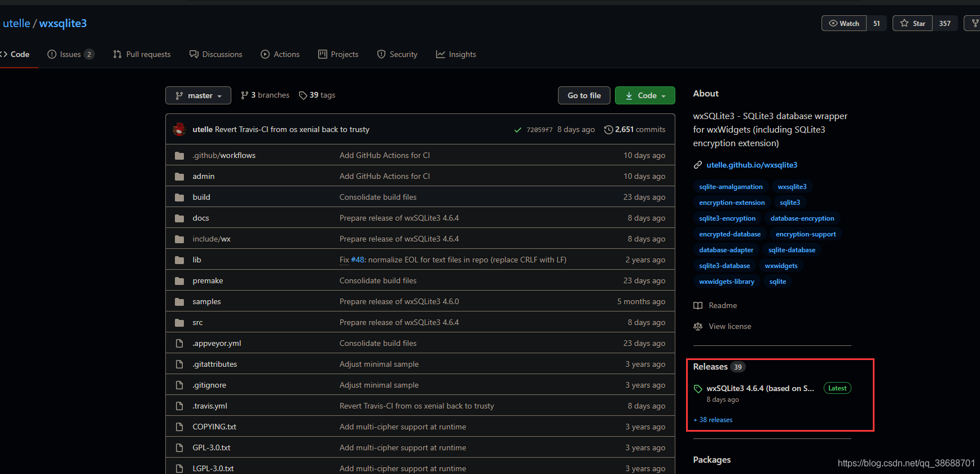Click the green release tag icon
Viewport: 980px width, 474px height.
pyautogui.click(x=698, y=388)
